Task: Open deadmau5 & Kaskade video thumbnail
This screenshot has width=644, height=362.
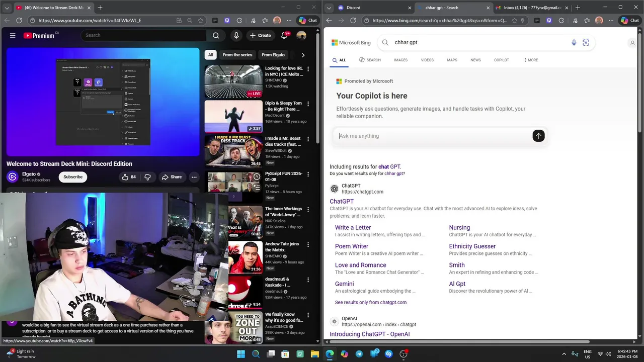Action: [x=233, y=292]
